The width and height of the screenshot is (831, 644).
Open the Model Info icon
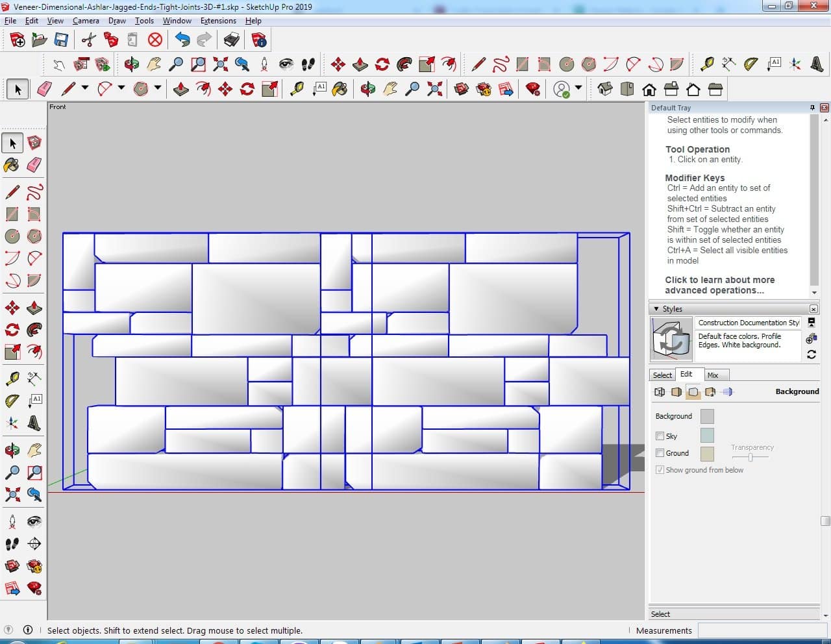(x=259, y=40)
